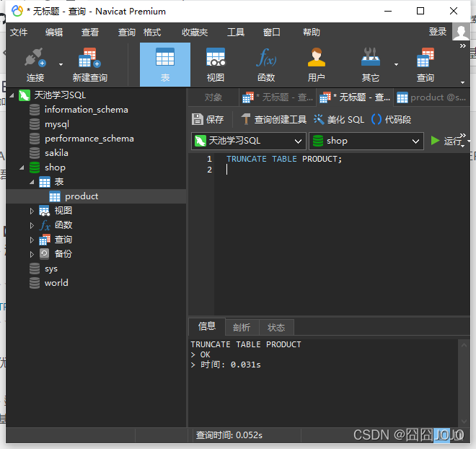Collapse the 表 (tables) node

(32, 182)
